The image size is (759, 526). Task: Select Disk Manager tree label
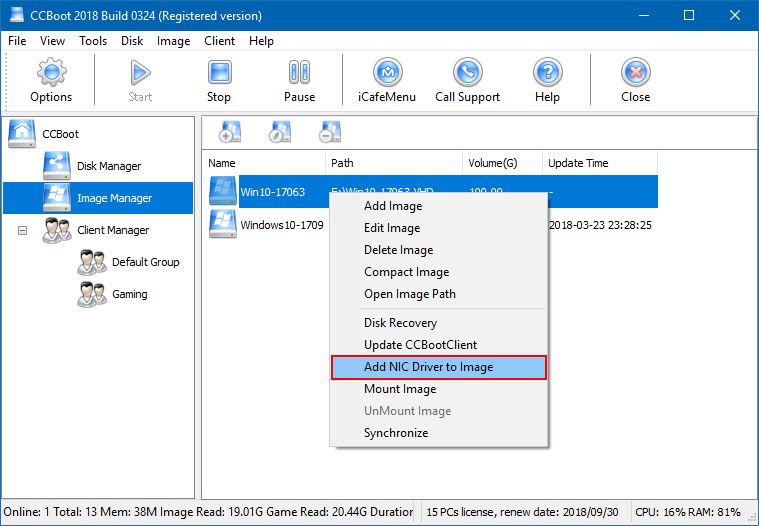109,166
